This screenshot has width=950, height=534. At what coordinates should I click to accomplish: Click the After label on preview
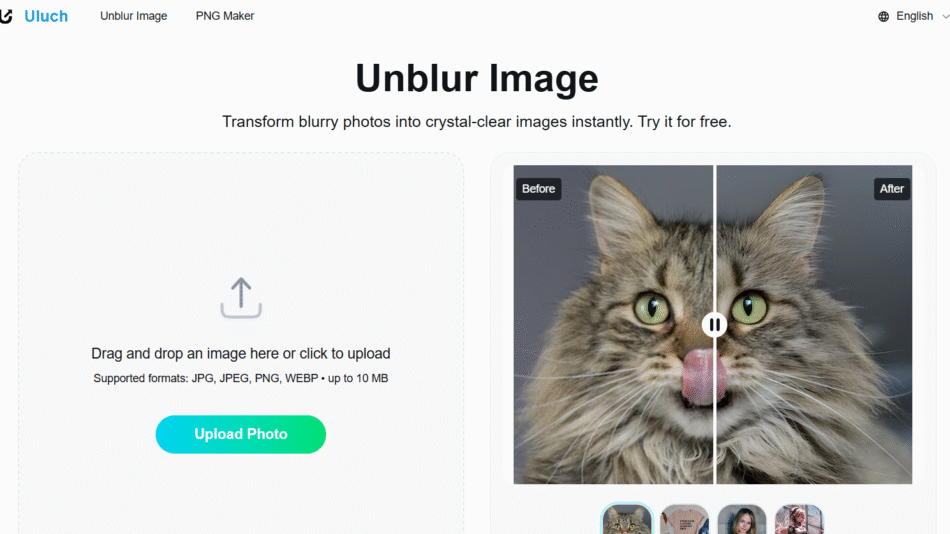(891, 189)
